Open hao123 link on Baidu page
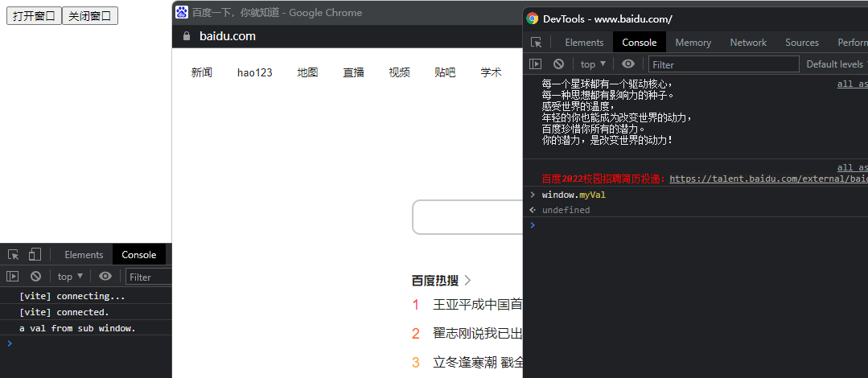868x378 pixels. (255, 72)
